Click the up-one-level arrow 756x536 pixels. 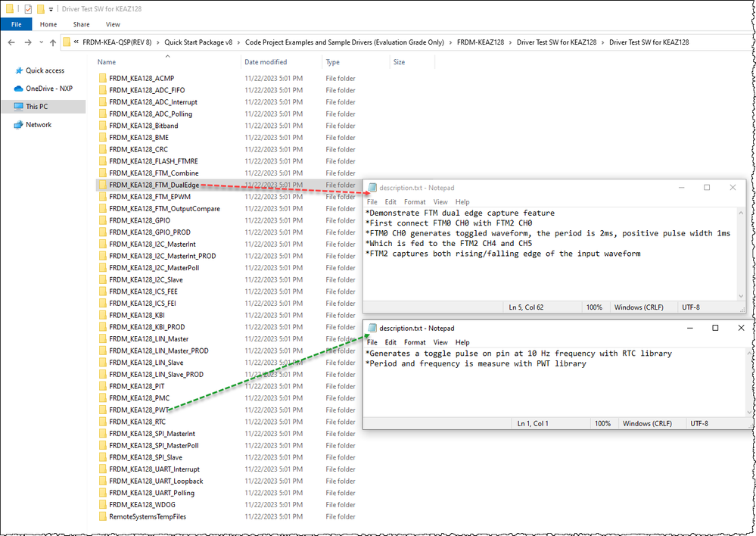pyautogui.click(x=52, y=42)
